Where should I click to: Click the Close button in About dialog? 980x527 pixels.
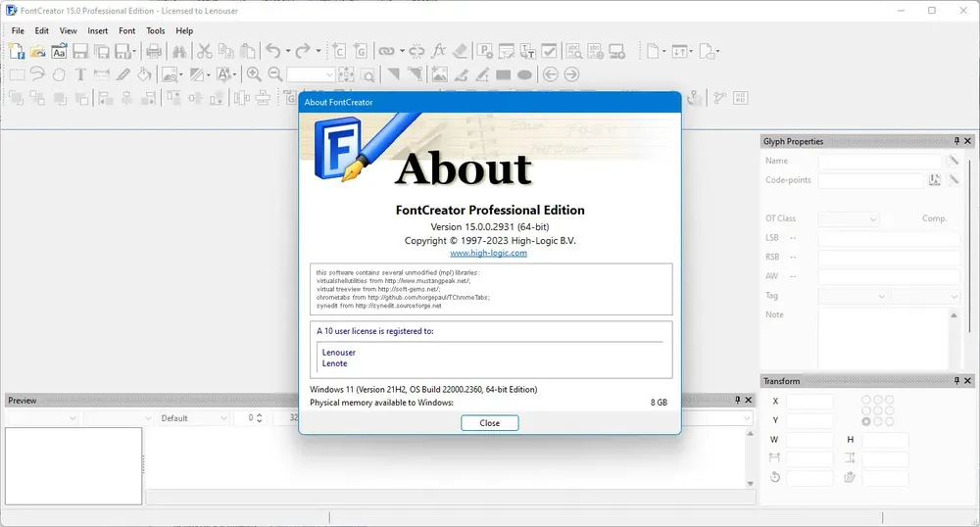[489, 423]
